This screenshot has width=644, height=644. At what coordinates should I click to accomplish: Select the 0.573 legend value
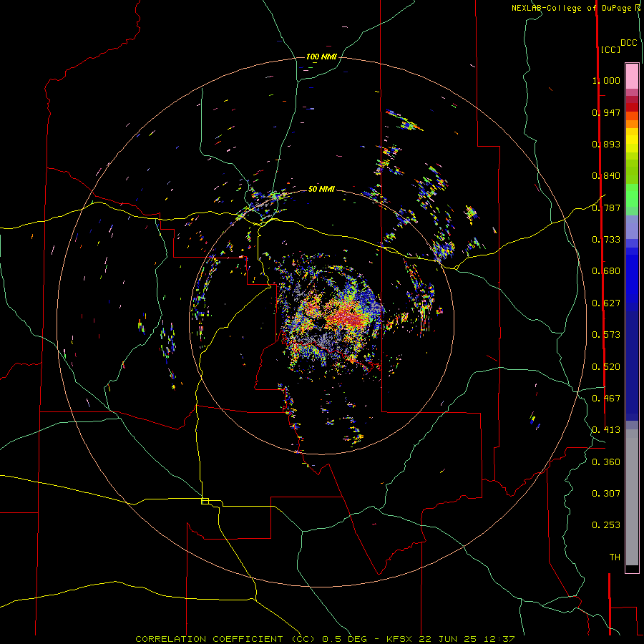(606, 335)
